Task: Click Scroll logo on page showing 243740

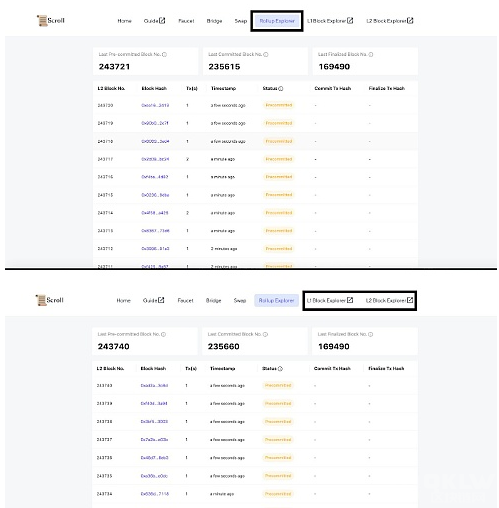Action: click(50, 300)
